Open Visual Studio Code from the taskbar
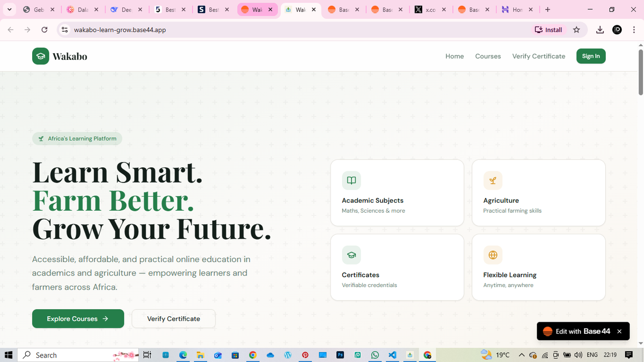The width and height of the screenshot is (644, 362). click(392, 355)
